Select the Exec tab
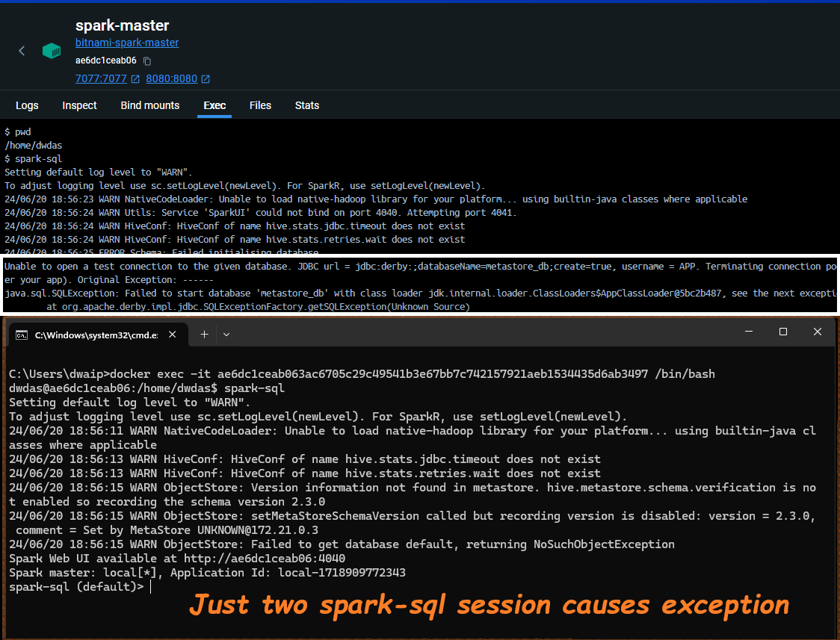840x640 pixels. [214, 105]
